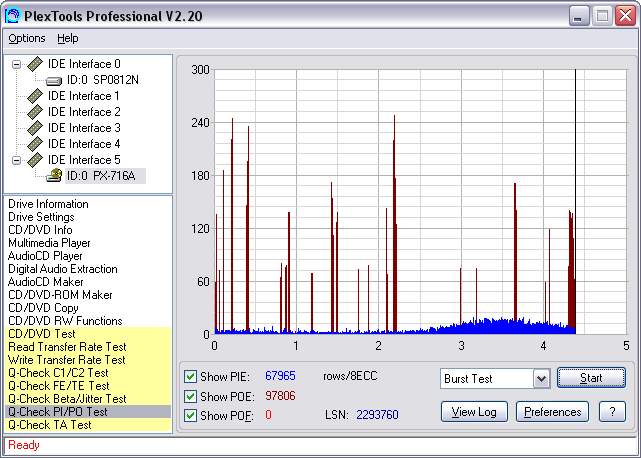Click the question mark help button

[612, 412]
